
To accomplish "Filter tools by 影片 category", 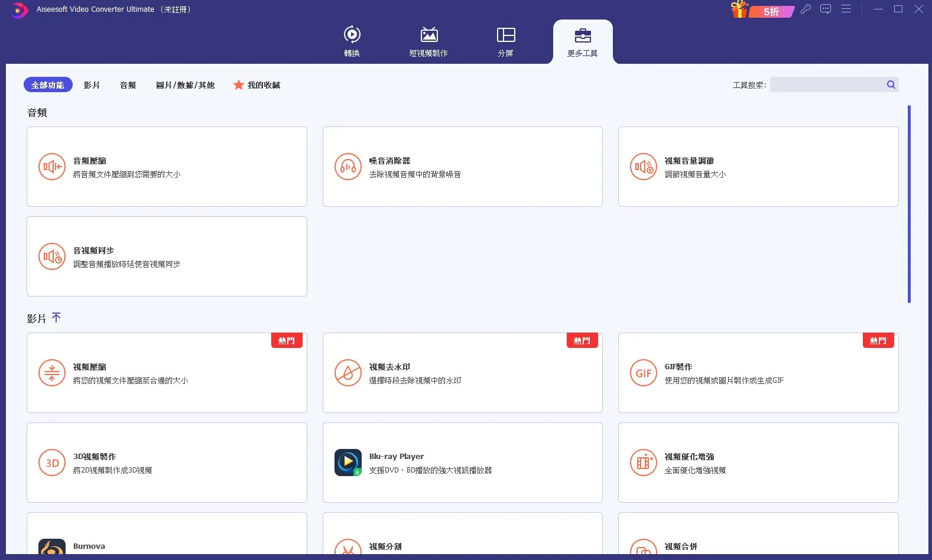I will click(92, 85).
